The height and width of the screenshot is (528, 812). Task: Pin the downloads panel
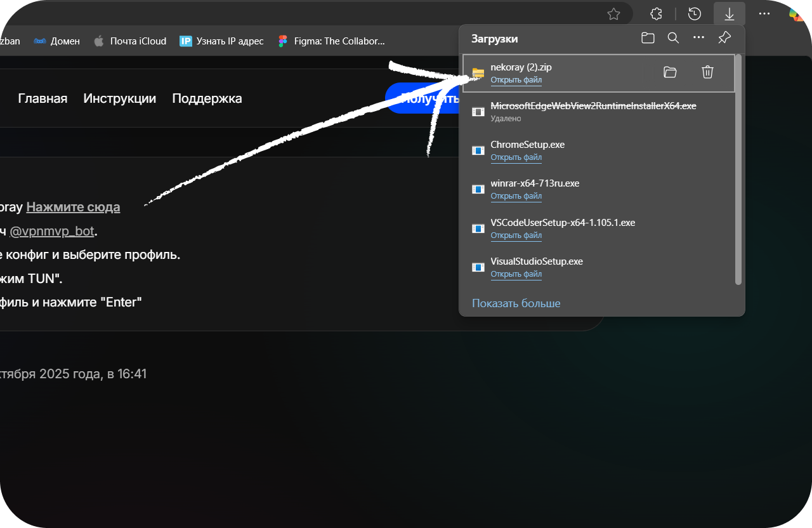click(724, 38)
